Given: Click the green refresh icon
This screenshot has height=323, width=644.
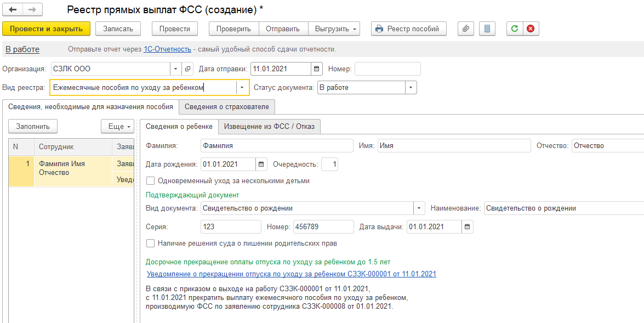Looking at the screenshot, I should [514, 29].
